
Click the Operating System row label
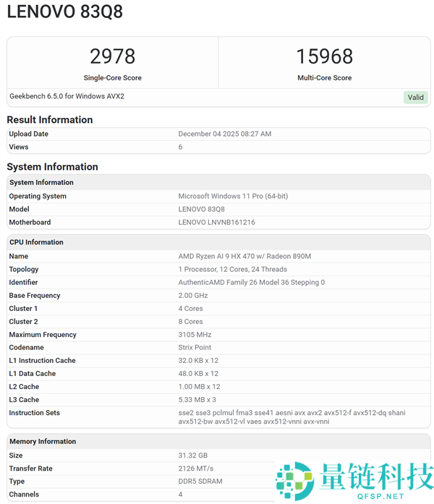pyautogui.click(x=38, y=196)
